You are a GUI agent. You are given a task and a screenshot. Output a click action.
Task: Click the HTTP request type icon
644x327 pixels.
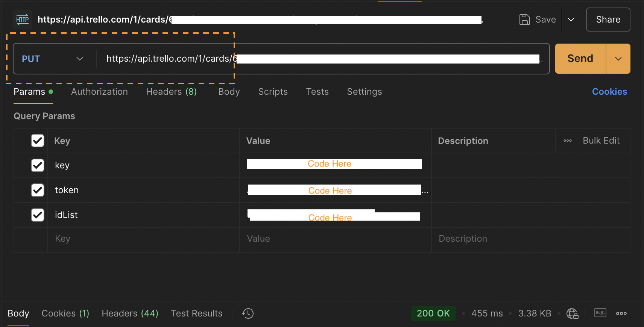pos(23,20)
